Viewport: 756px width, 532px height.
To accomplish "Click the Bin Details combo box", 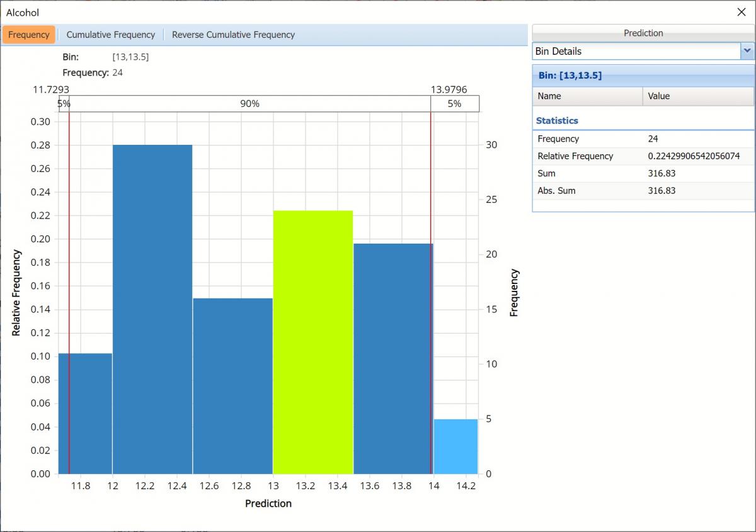I will point(636,51).
